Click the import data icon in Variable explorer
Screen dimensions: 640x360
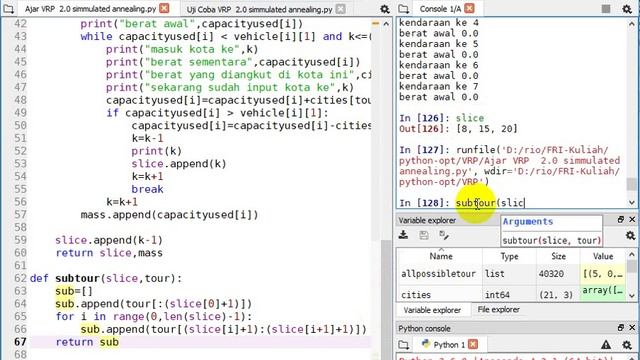pyautogui.click(x=403, y=235)
